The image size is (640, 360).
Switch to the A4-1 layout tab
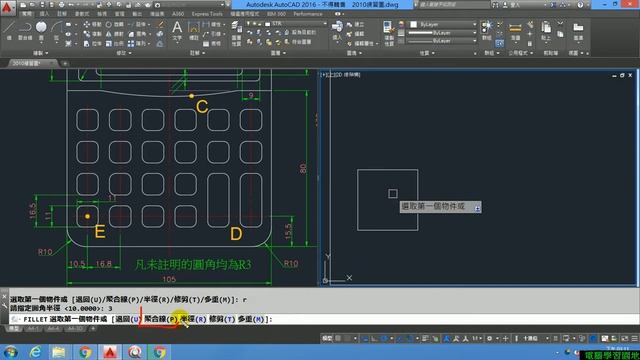(x=33, y=329)
